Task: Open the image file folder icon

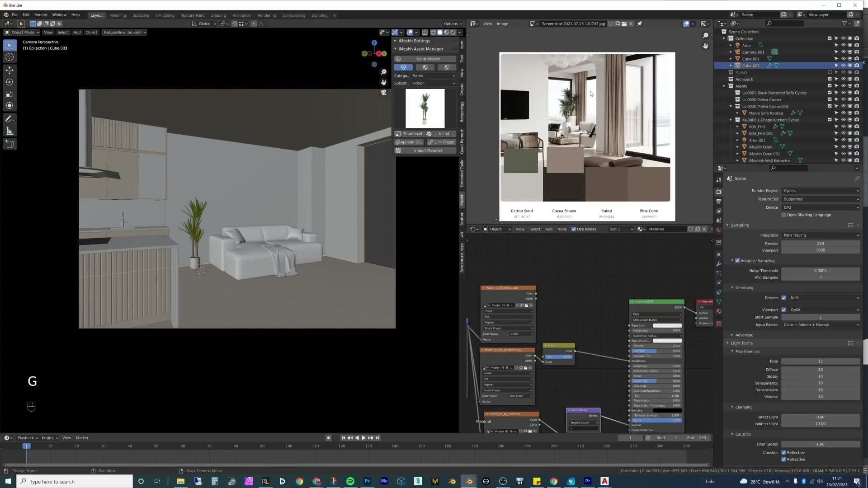Action: [624, 24]
